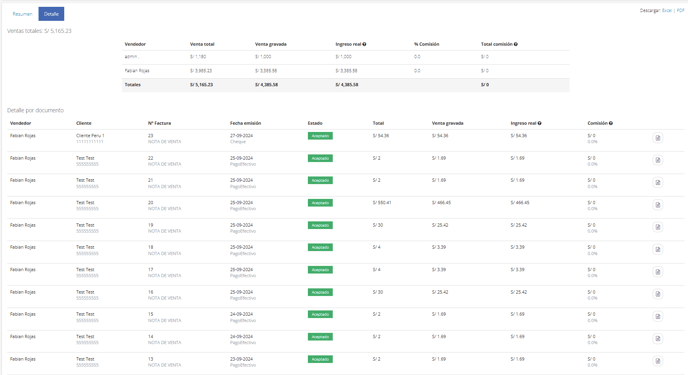Screen dimensions: 688x375
Task: Open document icon for invoice 18 row
Action: (657, 250)
